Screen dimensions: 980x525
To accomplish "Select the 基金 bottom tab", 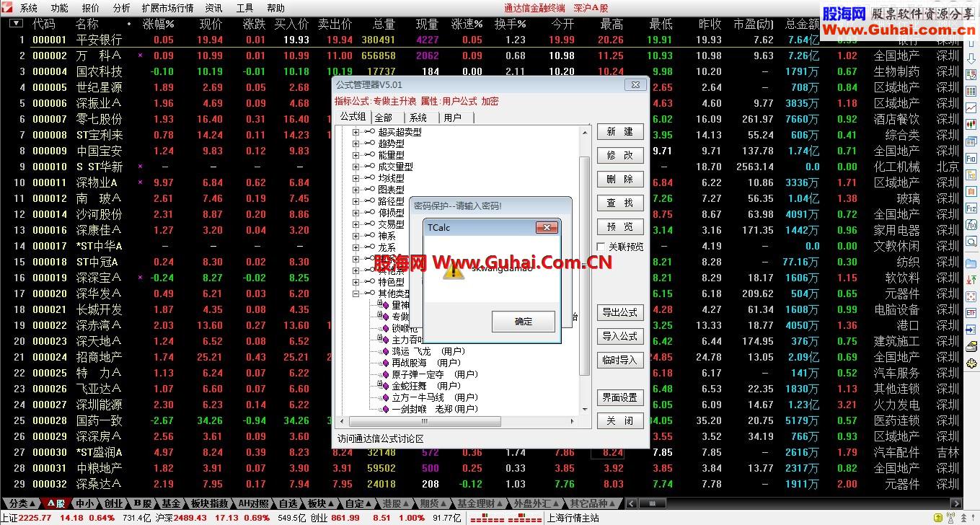I will 171,503.
